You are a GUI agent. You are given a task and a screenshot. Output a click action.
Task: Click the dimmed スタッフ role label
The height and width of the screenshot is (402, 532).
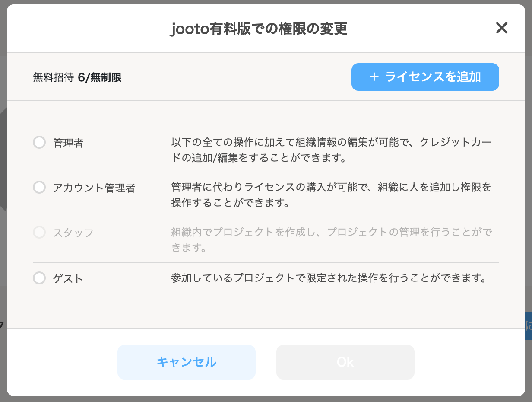73,233
